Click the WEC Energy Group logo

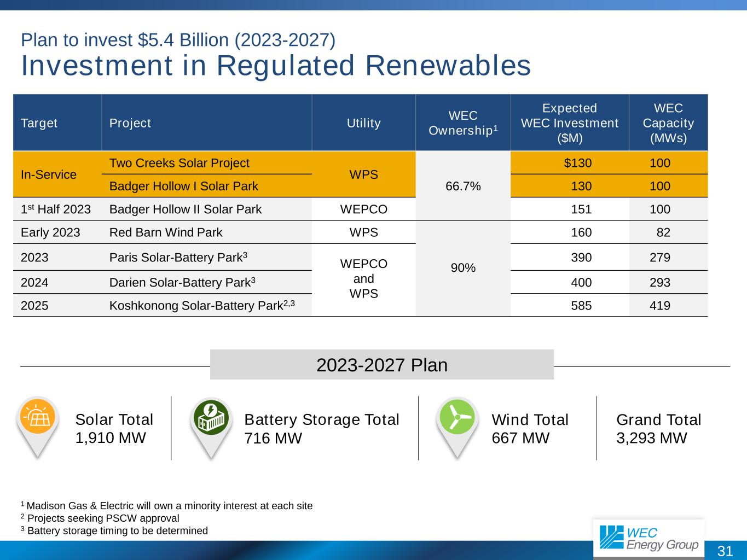point(648,538)
